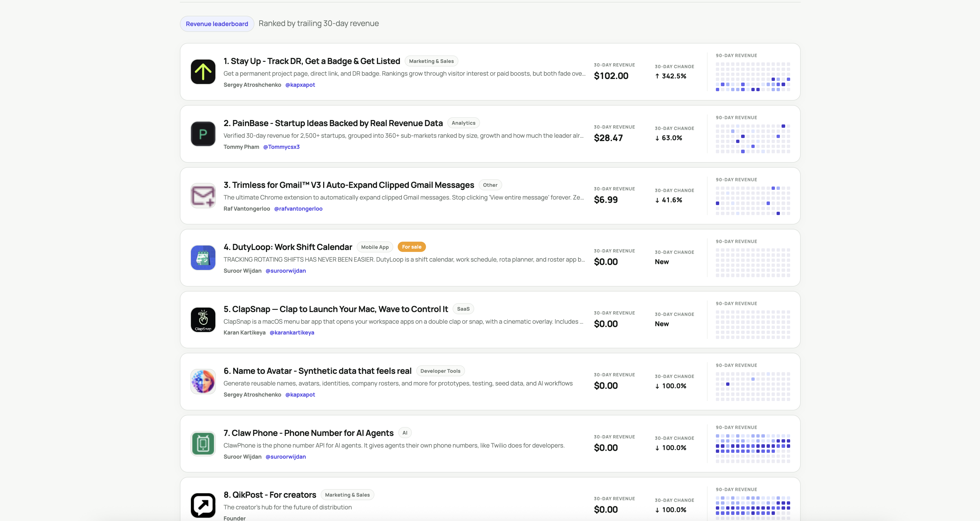Click the Other category tag on Trimless
Viewport: 980px width, 521px height.
[x=490, y=185]
